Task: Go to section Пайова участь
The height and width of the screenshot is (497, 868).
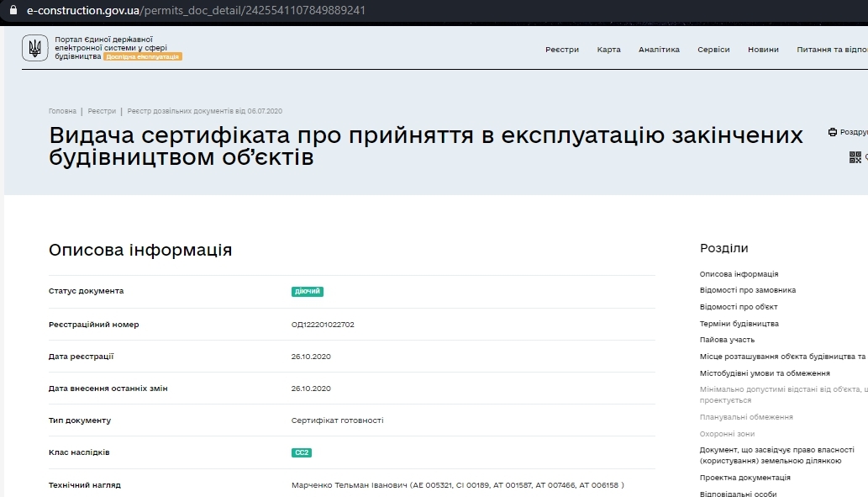Action: (727, 340)
